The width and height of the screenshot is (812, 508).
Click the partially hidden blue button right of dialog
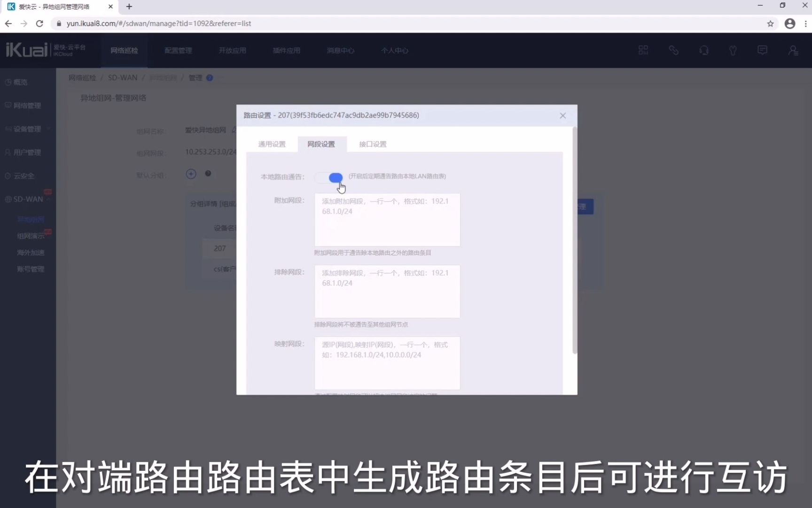[x=586, y=206]
